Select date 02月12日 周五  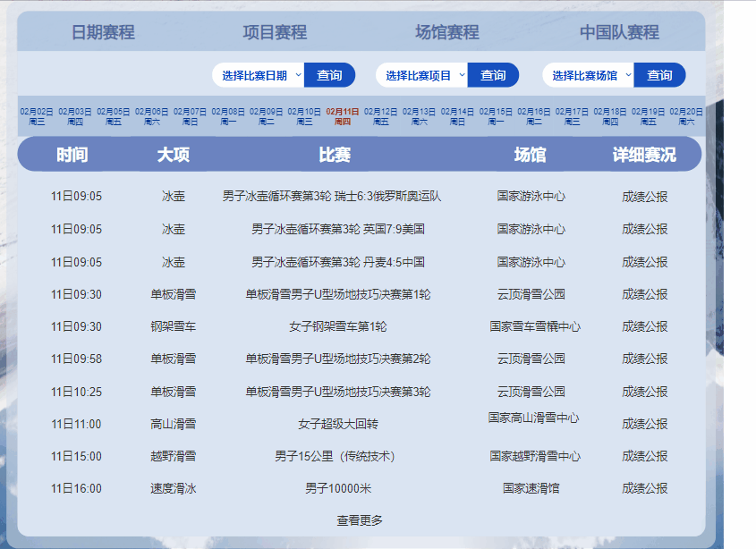[x=381, y=116]
